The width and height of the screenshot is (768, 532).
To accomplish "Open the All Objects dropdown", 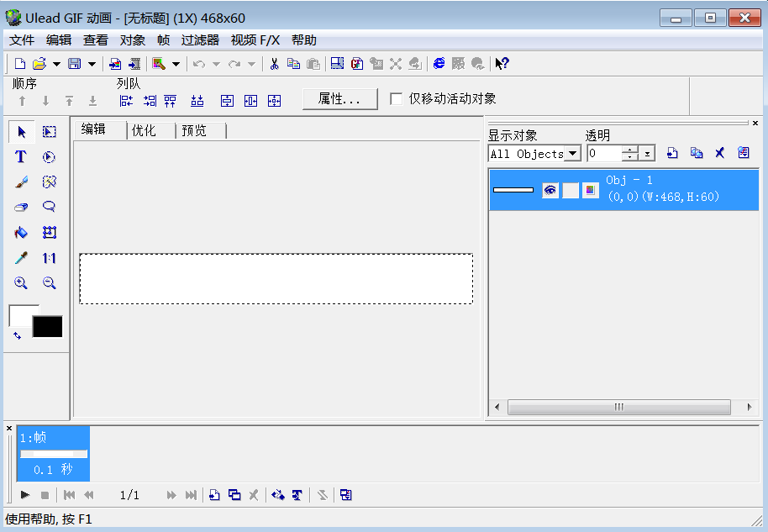I will [x=572, y=154].
